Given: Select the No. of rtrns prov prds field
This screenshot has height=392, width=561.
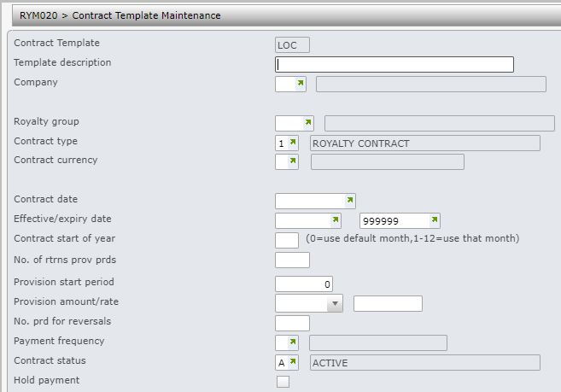Looking at the screenshot, I should point(292,260).
